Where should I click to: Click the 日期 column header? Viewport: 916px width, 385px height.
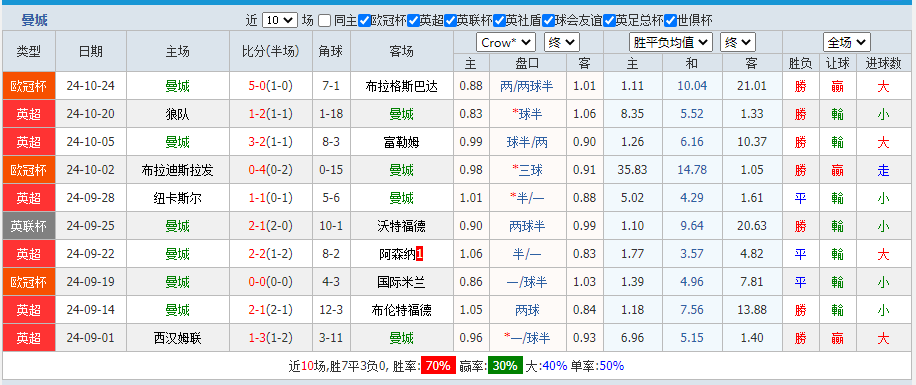91,51
